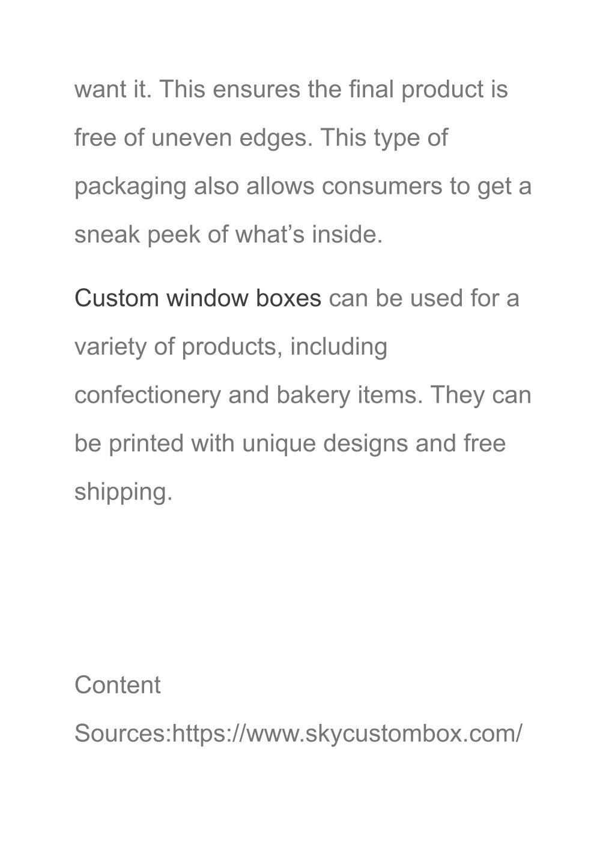Click the word 'variety' in second paragraph
This screenshot has width=615, height=868.
coord(110,347)
